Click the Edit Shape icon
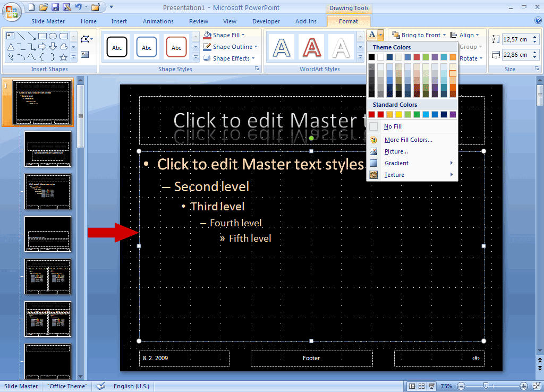Screen dimensions: 544x392 coord(87,39)
